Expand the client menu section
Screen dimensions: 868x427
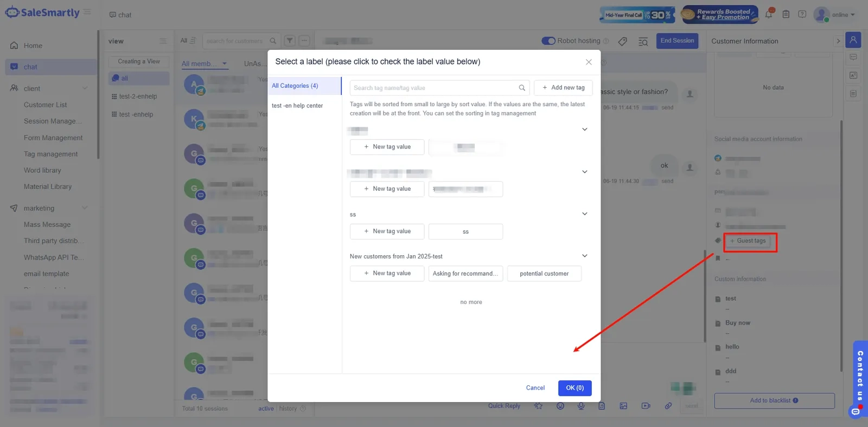click(x=85, y=88)
